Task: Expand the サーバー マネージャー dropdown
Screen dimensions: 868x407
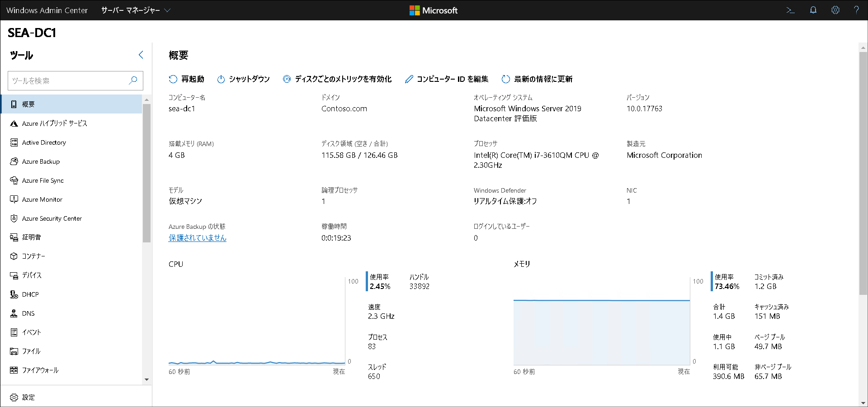Action: click(135, 10)
